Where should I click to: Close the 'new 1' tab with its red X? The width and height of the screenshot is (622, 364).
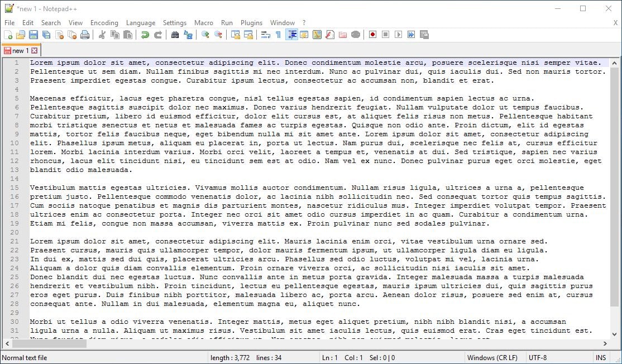(x=34, y=51)
